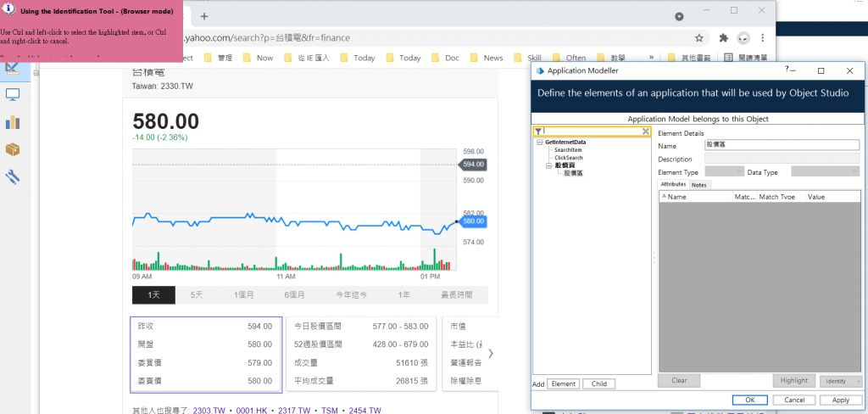Collapse the 股價頁 tree node

(x=548, y=165)
